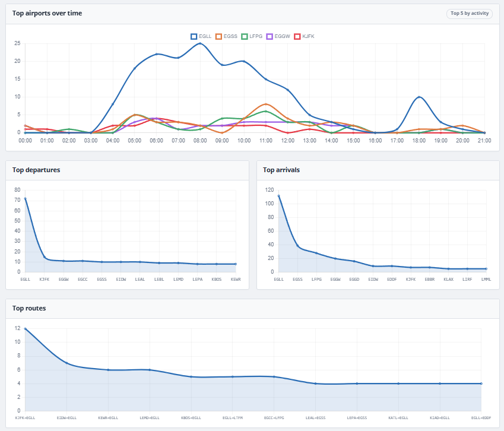Click the purple EGGW legend swatch
Viewport: 504px width, 431px height.
270,36
